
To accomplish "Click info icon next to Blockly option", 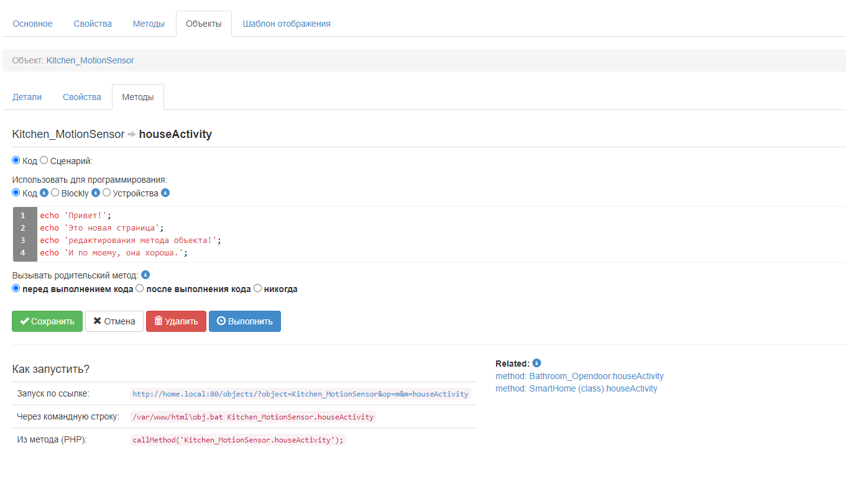I will 96,193.
